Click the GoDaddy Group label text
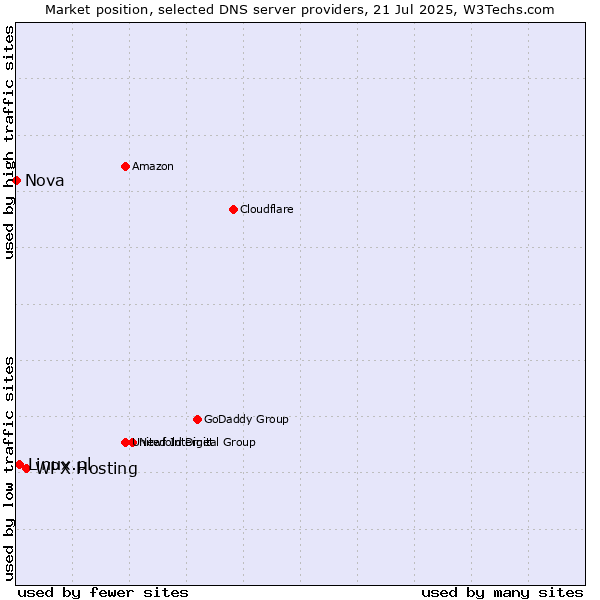Image resolution: width=600 pixels, height=600 pixels. click(x=246, y=419)
